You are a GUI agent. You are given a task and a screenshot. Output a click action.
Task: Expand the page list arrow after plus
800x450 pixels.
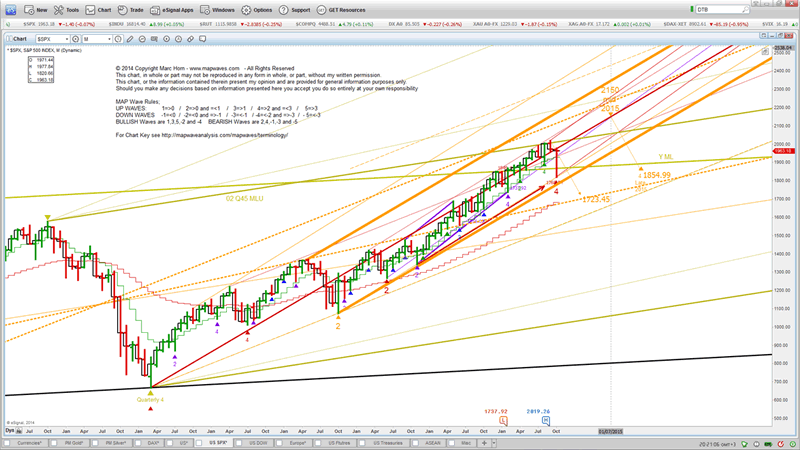click(x=493, y=443)
